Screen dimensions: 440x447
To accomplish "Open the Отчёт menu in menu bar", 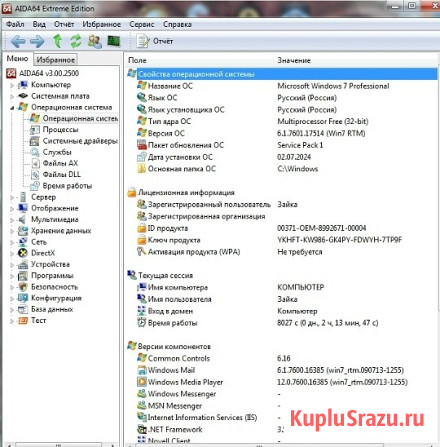I will [x=64, y=24].
